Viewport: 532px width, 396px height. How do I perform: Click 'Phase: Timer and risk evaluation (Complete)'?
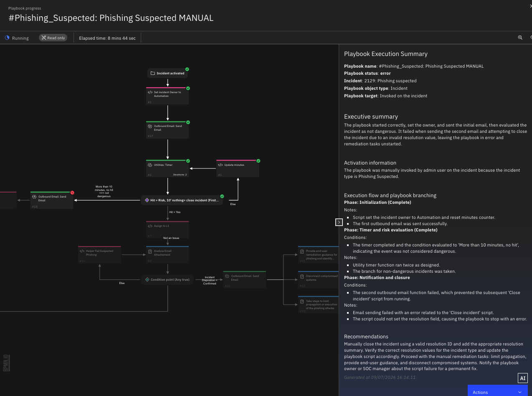[x=391, y=230]
